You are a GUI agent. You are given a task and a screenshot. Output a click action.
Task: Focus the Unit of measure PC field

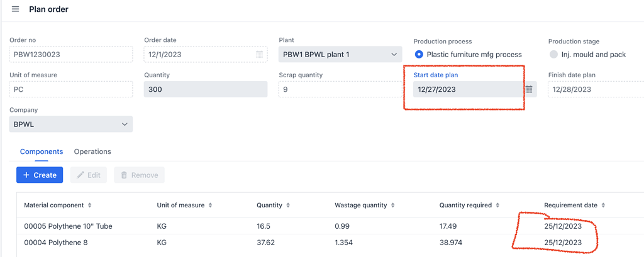(x=70, y=89)
